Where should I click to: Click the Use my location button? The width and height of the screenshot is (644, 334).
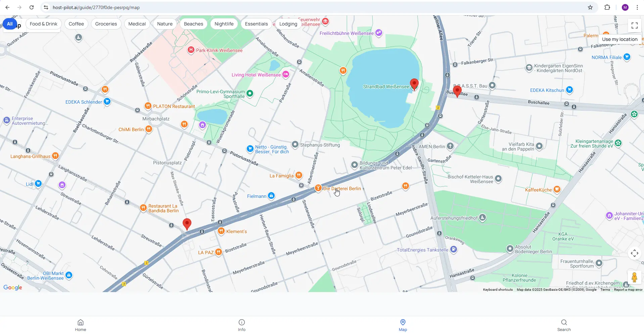pyautogui.click(x=619, y=39)
